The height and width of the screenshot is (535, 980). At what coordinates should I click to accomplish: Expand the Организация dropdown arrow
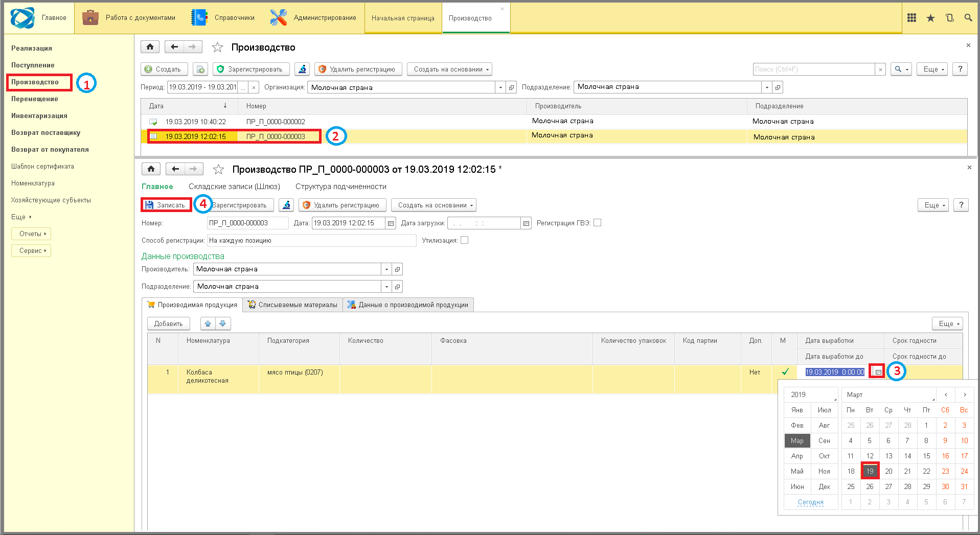[x=500, y=87]
